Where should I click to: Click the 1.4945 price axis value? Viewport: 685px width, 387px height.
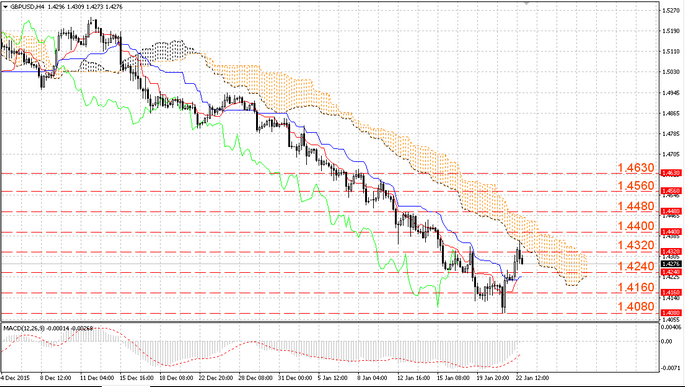(x=671, y=93)
